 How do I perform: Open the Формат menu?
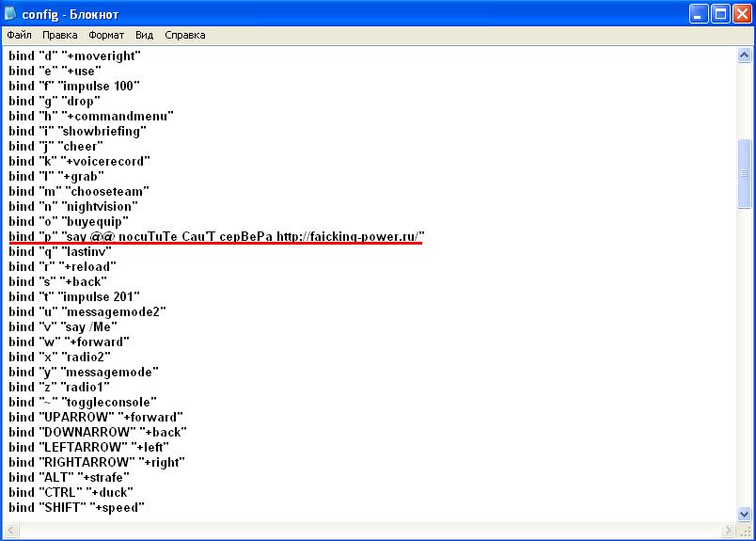pos(106,35)
